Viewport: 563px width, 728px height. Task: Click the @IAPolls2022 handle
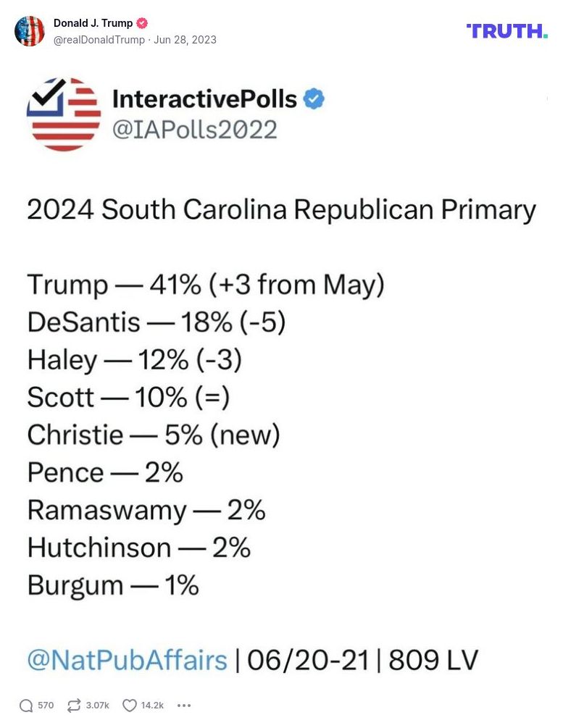[x=194, y=130]
